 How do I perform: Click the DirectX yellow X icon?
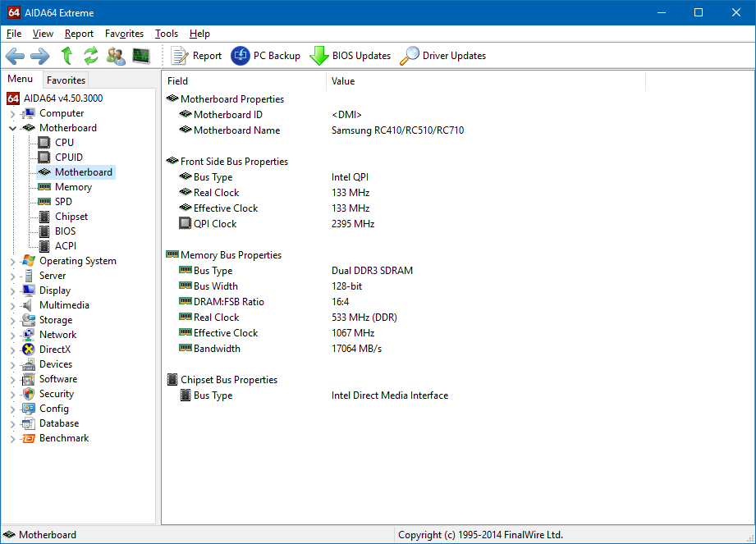point(29,350)
